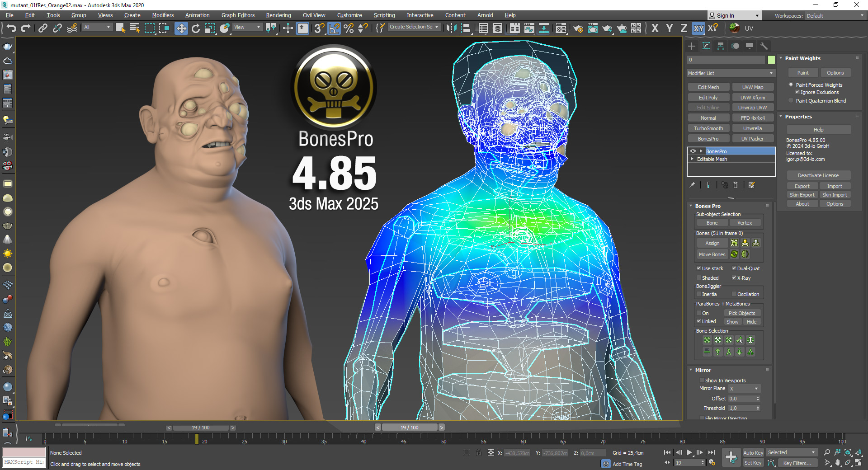Open the Modifier List dropdown
The width and height of the screenshot is (868, 470).
point(731,73)
